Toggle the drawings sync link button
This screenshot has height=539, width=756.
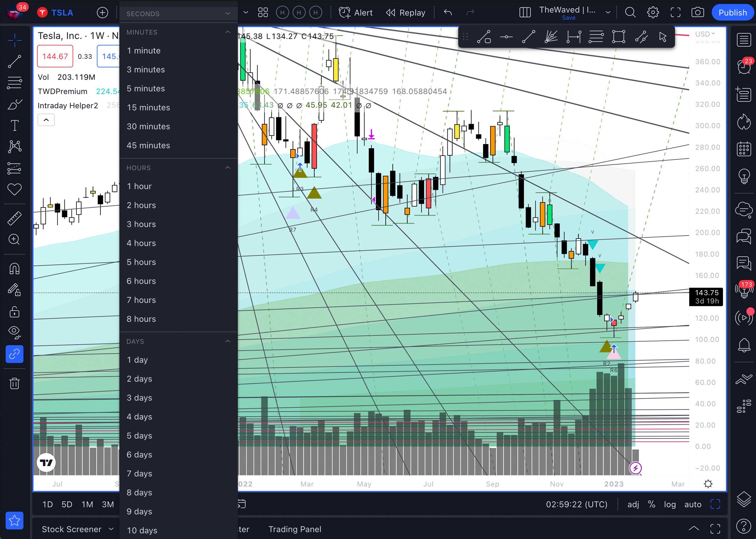(x=14, y=354)
